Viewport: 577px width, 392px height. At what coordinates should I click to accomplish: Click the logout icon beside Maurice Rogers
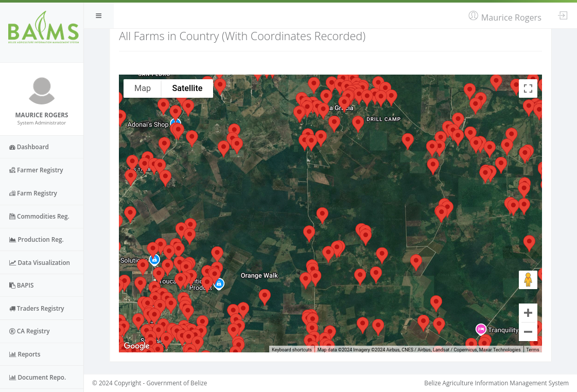pos(563,15)
